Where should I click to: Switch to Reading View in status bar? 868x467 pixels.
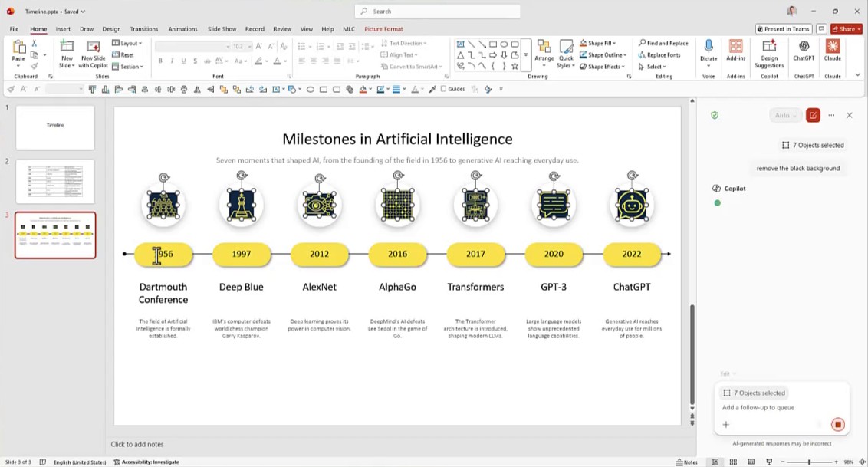[751, 462]
